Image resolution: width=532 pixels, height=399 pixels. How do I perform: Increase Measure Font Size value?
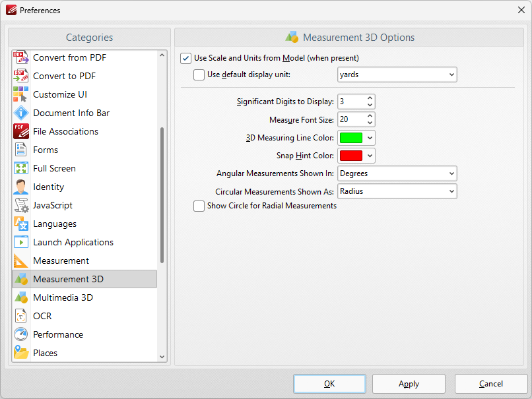coord(370,116)
